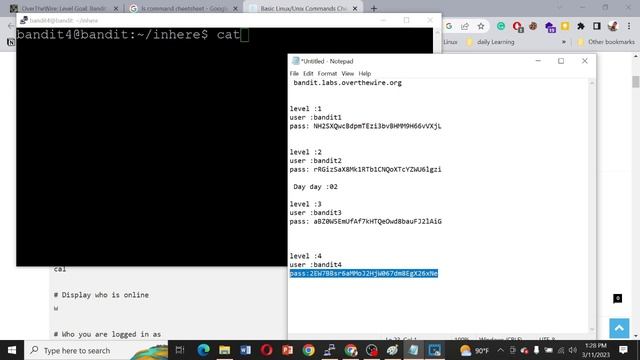This screenshot has height=360, width=640.
Task: Open the notification center
Action: click(623, 350)
